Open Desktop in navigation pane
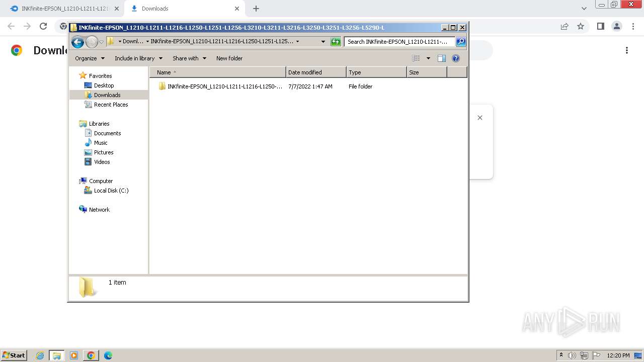This screenshot has height=362, width=644. point(104,85)
